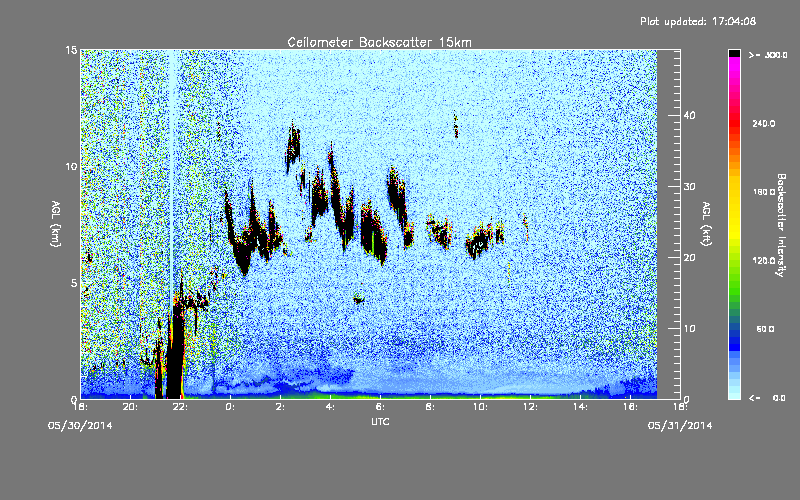
Task: Click the '10' tick on the km axis
Action: 71,166
